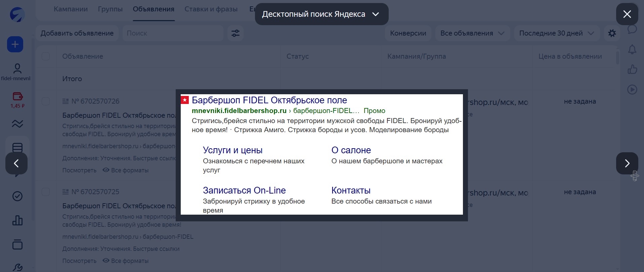Click the Объявление column header

click(83, 56)
